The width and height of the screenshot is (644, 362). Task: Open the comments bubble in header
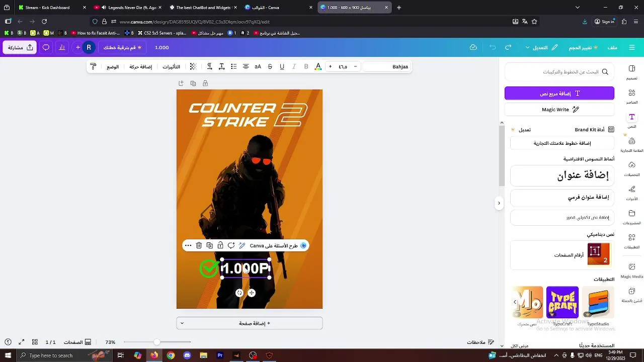point(46,47)
